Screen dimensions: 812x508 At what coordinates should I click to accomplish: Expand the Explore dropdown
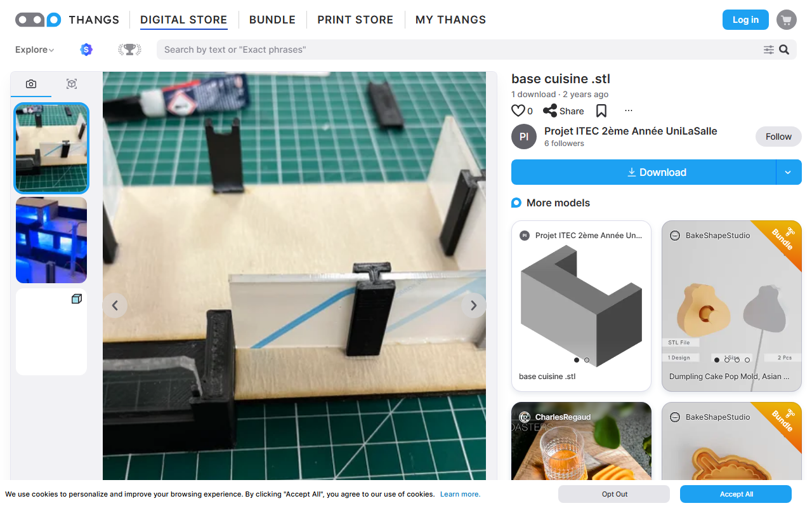coord(34,50)
